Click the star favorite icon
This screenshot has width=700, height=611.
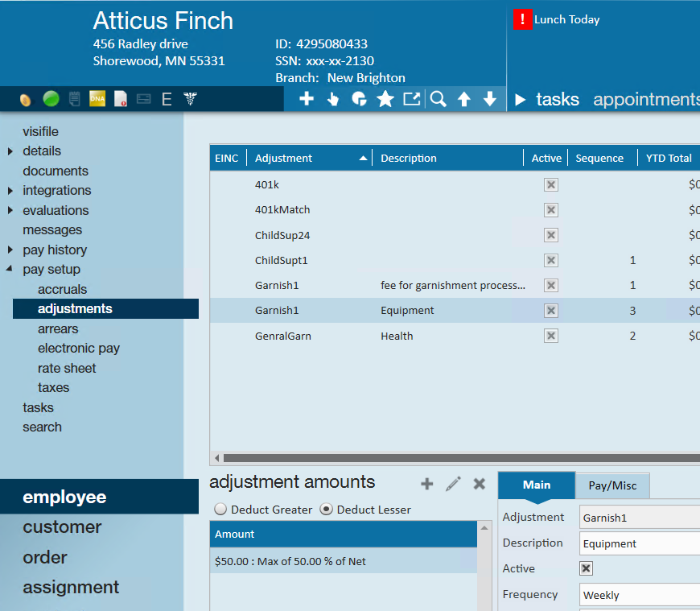point(385,99)
